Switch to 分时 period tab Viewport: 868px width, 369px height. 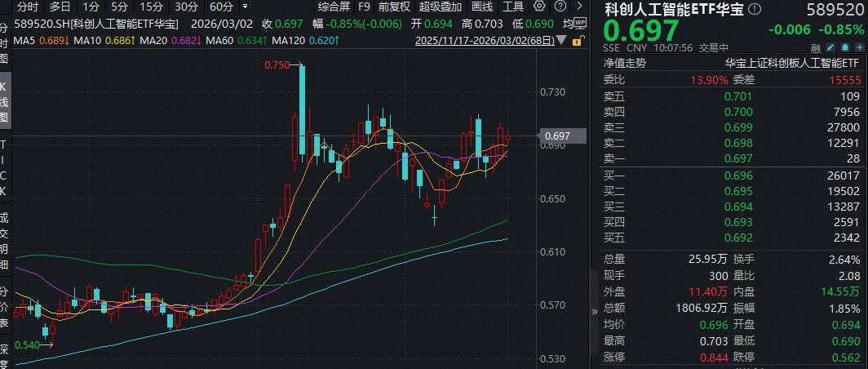click(28, 7)
